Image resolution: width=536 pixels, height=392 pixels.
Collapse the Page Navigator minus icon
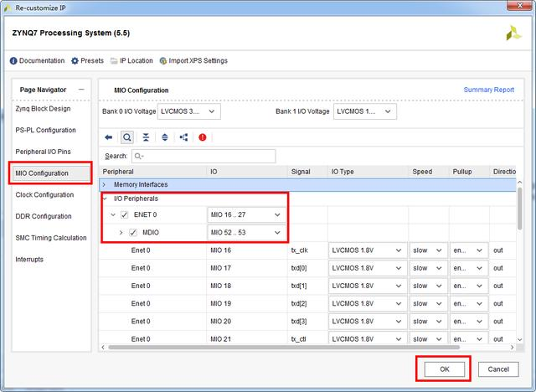(x=81, y=90)
